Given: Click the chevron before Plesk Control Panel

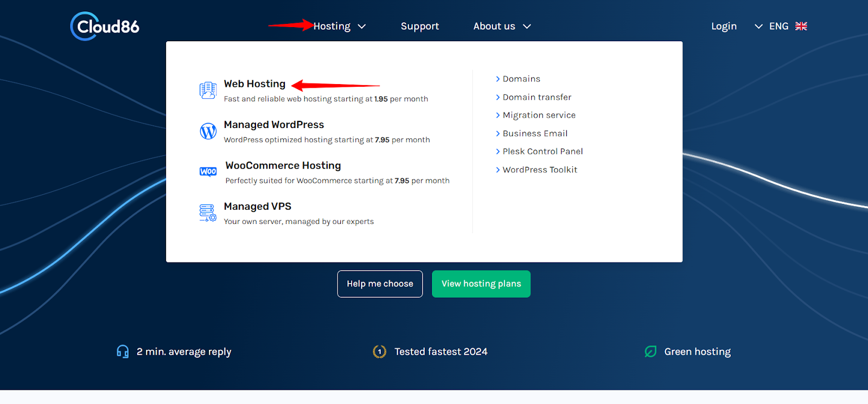Looking at the screenshot, I should 497,151.
